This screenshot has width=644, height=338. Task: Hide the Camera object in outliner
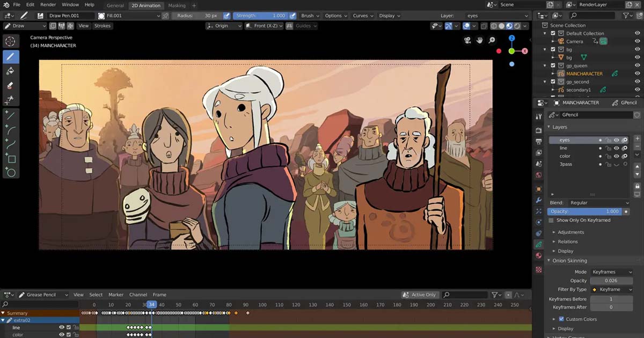(x=638, y=41)
